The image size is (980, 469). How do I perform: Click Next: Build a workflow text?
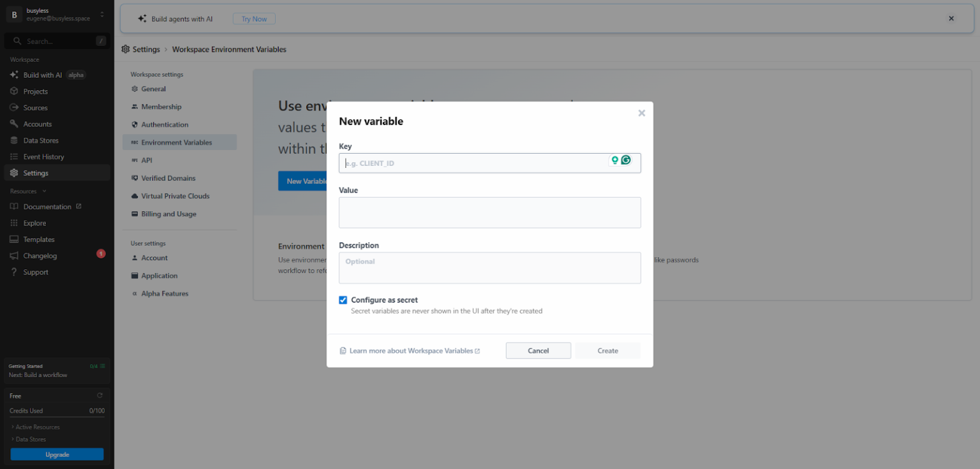tap(38, 375)
